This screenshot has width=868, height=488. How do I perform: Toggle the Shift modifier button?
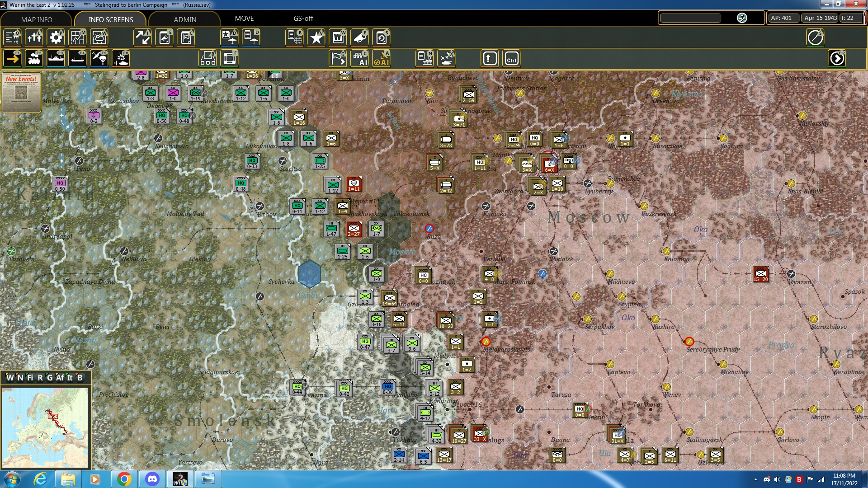pos(489,58)
